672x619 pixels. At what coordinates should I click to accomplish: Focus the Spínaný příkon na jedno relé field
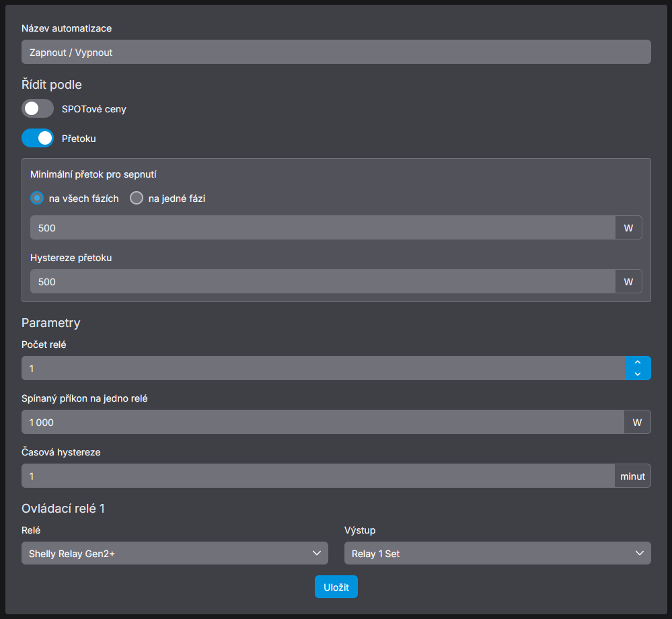[x=323, y=422]
